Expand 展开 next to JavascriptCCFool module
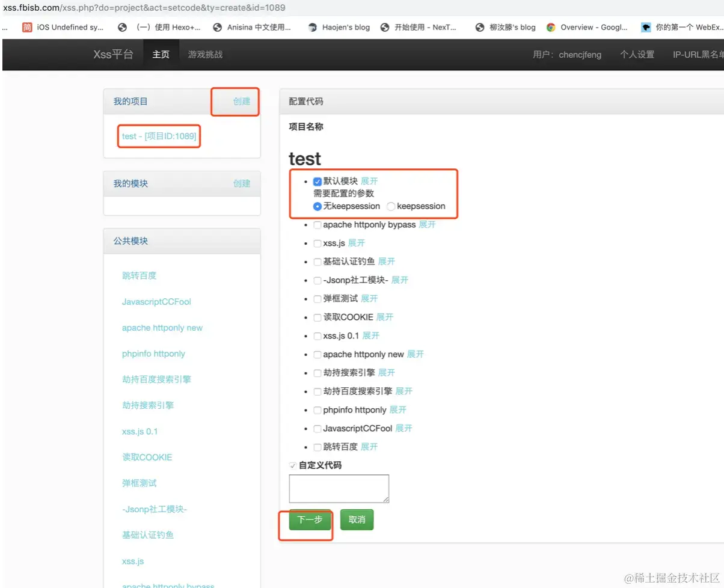The width and height of the screenshot is (724, 588). 403,428
